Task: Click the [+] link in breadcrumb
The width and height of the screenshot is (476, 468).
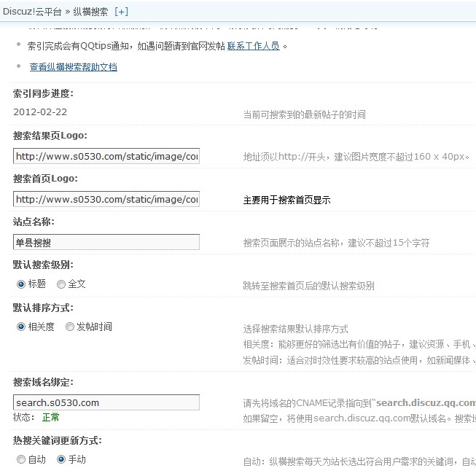Action: pyautogui.click(x=122, y=12)
